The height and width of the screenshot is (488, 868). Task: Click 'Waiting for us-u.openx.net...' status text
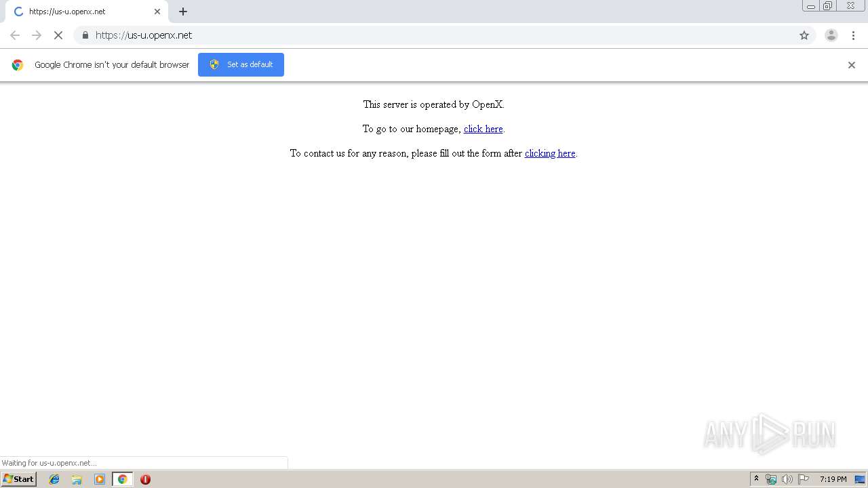(x=50, y=463)
